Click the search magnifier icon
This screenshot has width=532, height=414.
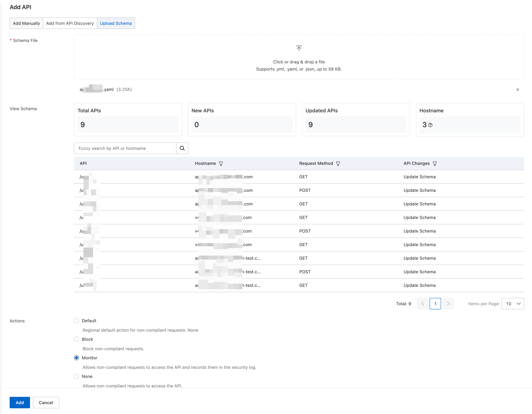pyautogui.click(x=182, y=148)
